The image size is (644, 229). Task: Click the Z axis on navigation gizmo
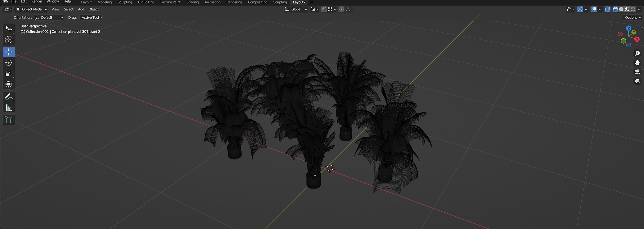click(628, 28)
